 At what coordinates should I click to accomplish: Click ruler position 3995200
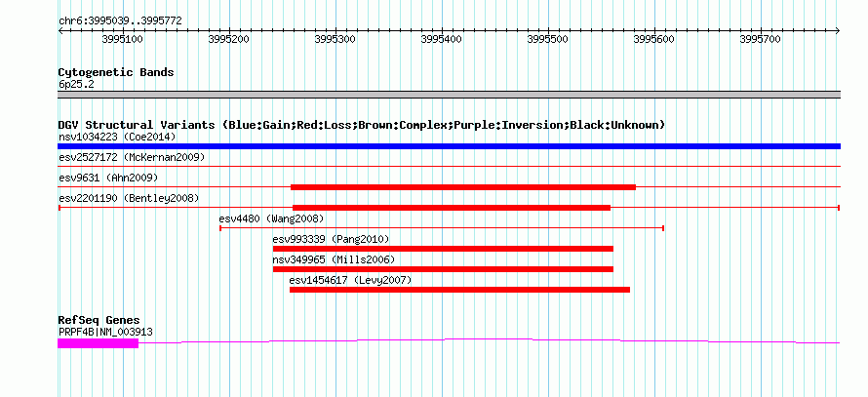229,39
